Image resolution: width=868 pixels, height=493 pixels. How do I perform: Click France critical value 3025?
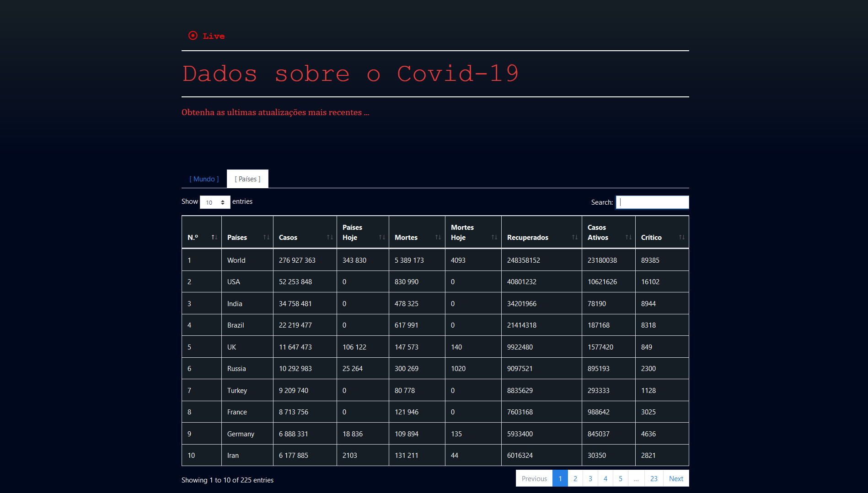[648, 412]
